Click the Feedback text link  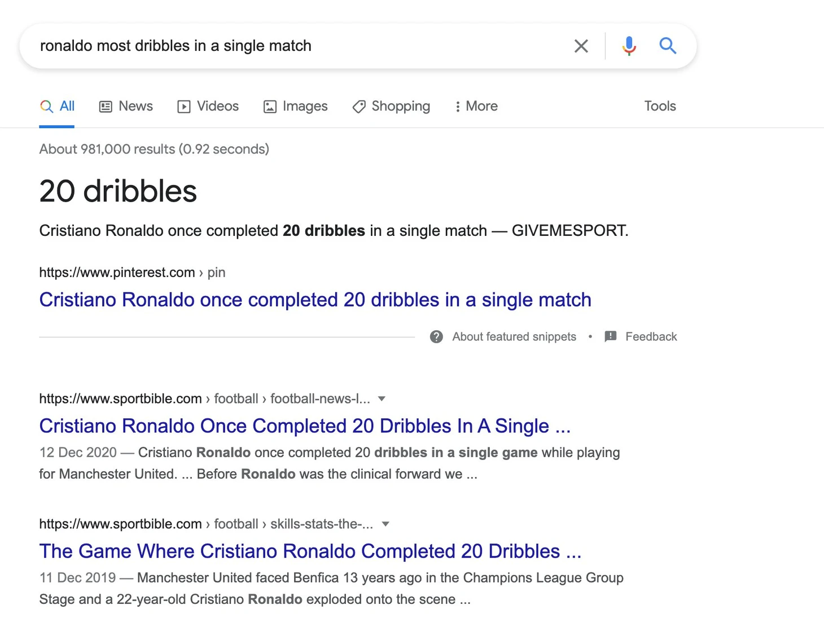click(651, 337)
